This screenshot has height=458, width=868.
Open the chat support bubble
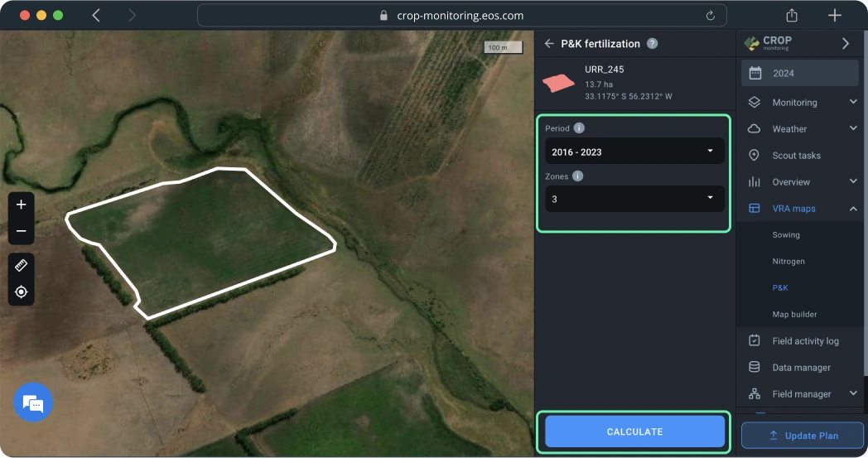(33, 403)
